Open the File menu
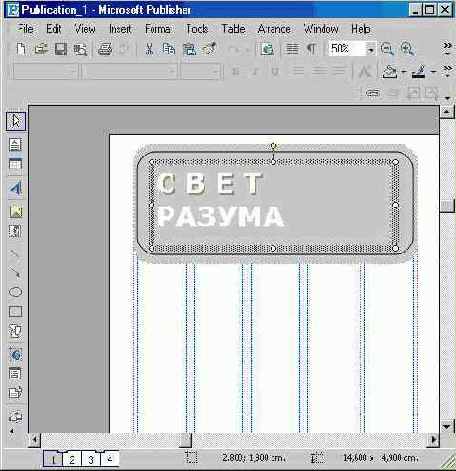Image resolution: width=456 pixels, height=471 pixels. tap(26, 29)
